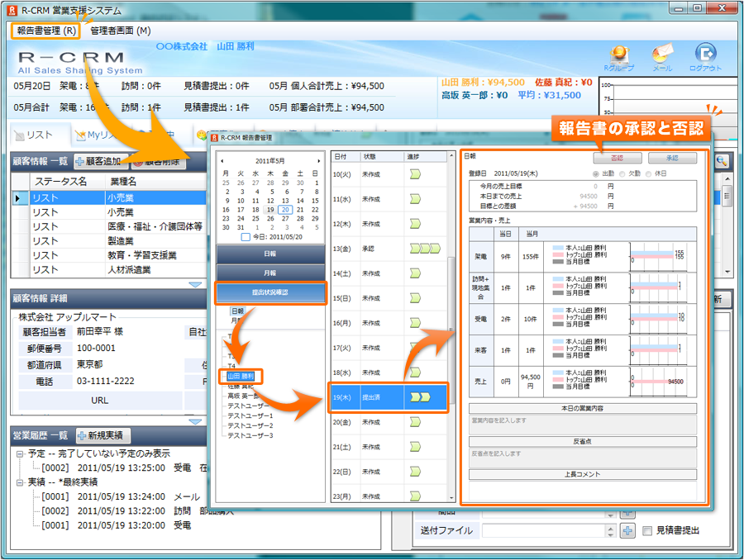Click the triple progress arrows for 13(金)

(425, 249)
